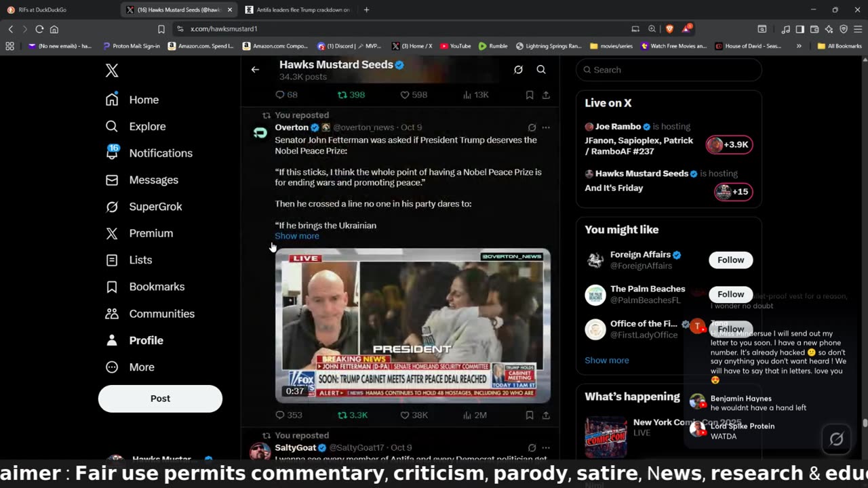This screenshot has width=868, height=488.
Task: Open the three-dot menu on SaltyGoat post
Action: 546,448
